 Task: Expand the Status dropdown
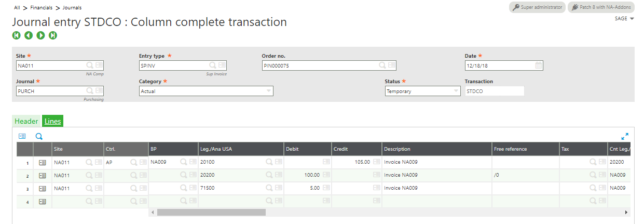pyautogui.click(x=456, y=91)
